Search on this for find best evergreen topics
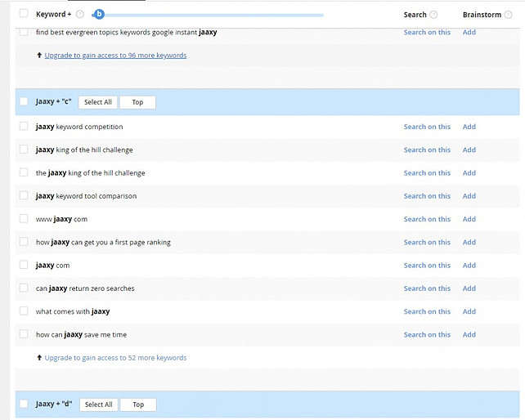525x420 pixels. (427, 32)
